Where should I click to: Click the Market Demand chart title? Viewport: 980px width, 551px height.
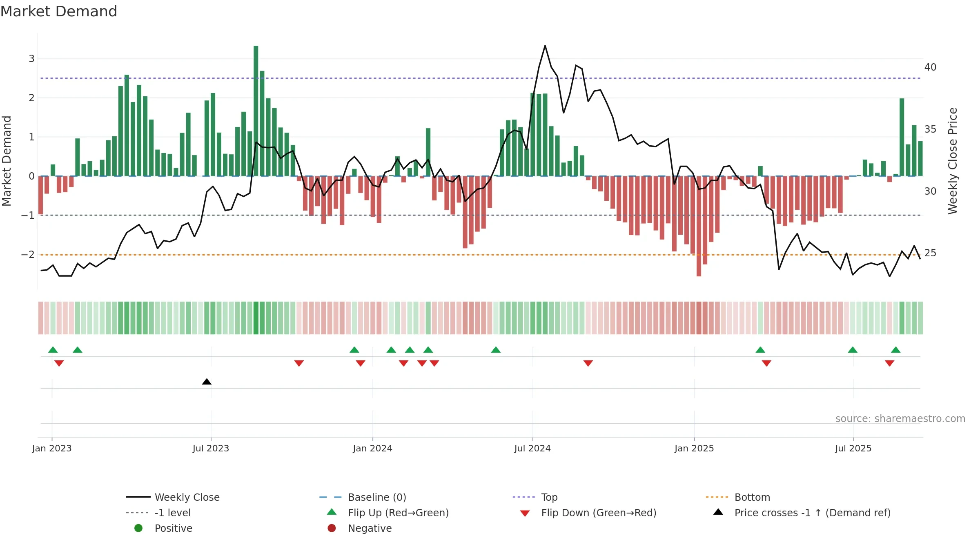point(59,11)
